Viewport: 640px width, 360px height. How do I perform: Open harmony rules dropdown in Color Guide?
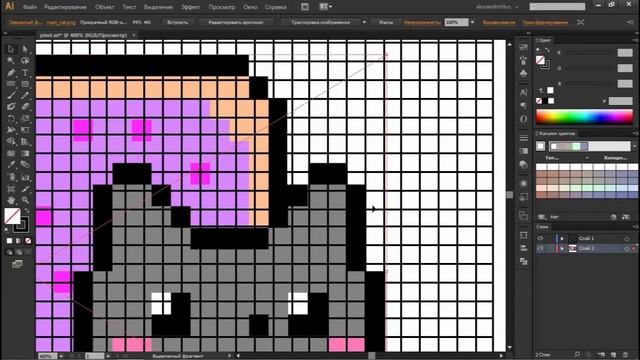[x=635, y=146]
